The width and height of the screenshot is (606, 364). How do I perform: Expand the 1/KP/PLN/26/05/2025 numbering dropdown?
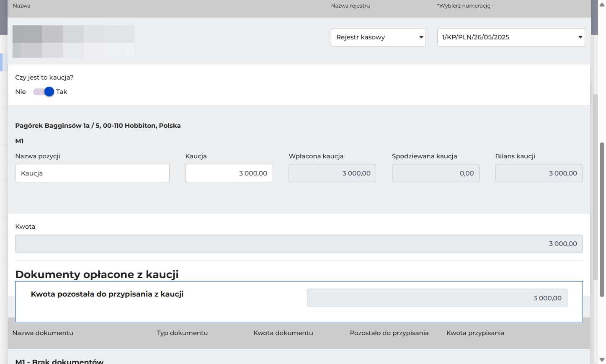pyautogui.click(x=511, y=37)
